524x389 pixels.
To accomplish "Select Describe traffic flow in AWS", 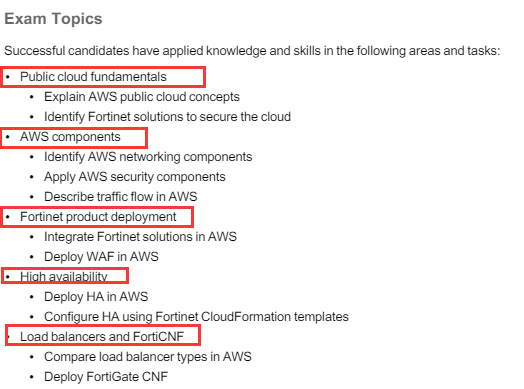I will point(121,197).
